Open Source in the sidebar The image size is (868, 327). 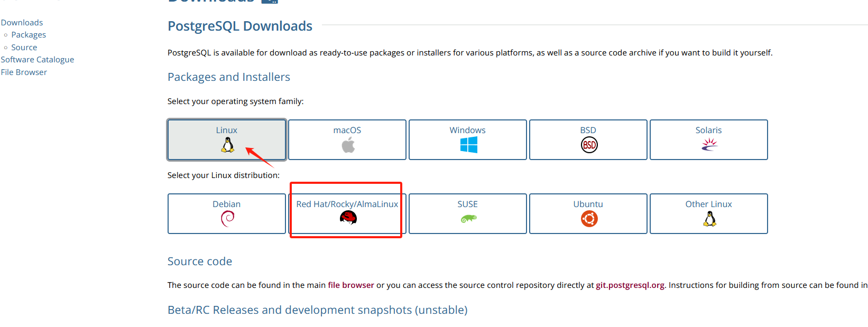point(24,48)
